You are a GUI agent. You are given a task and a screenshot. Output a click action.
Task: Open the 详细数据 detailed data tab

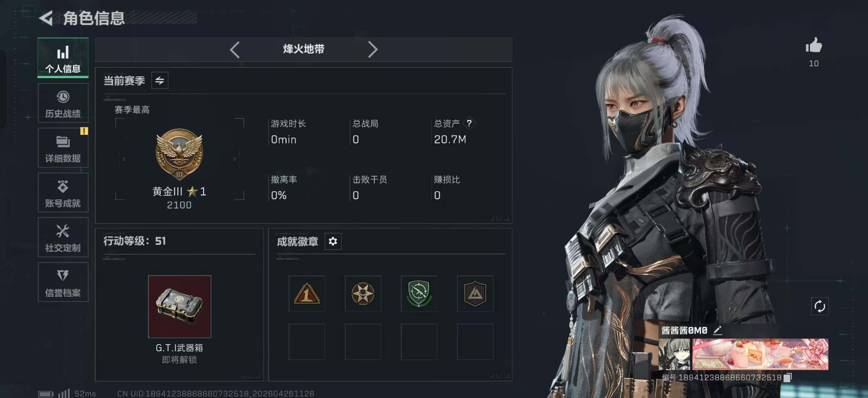(x=63, y=148)
